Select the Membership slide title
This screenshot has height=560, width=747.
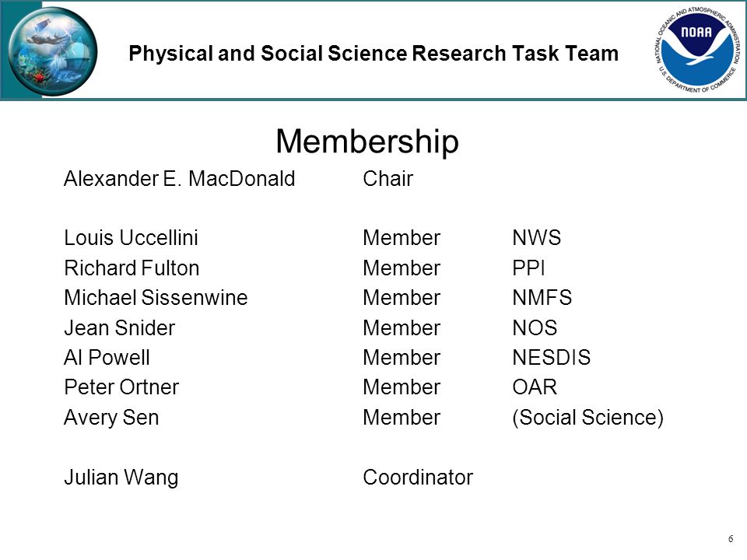367,142
